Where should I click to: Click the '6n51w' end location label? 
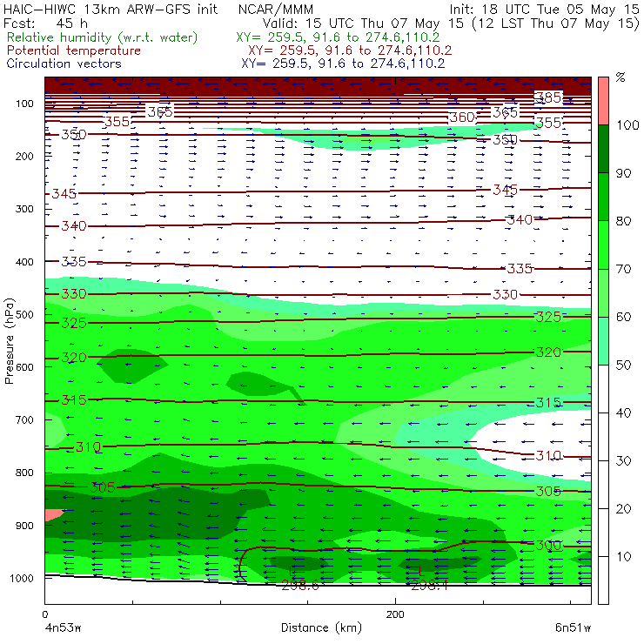click(573, 627)
